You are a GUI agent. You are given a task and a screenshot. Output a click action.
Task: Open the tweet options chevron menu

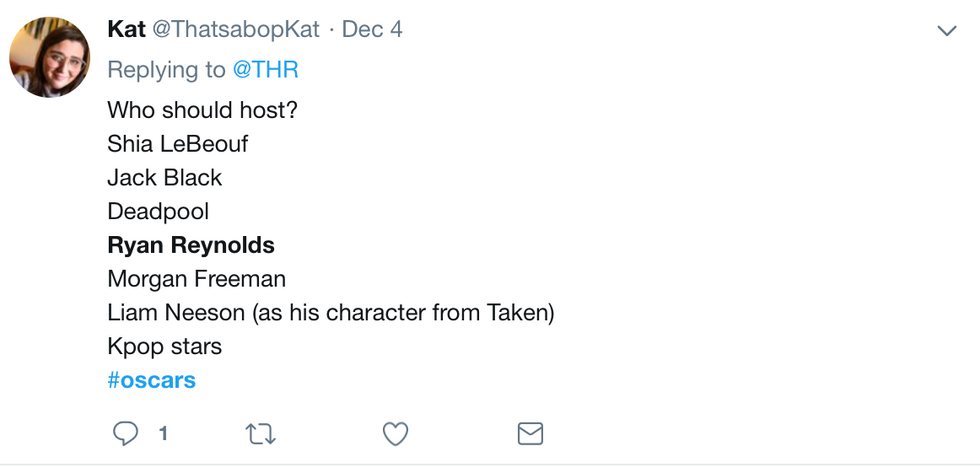(948, 30)
